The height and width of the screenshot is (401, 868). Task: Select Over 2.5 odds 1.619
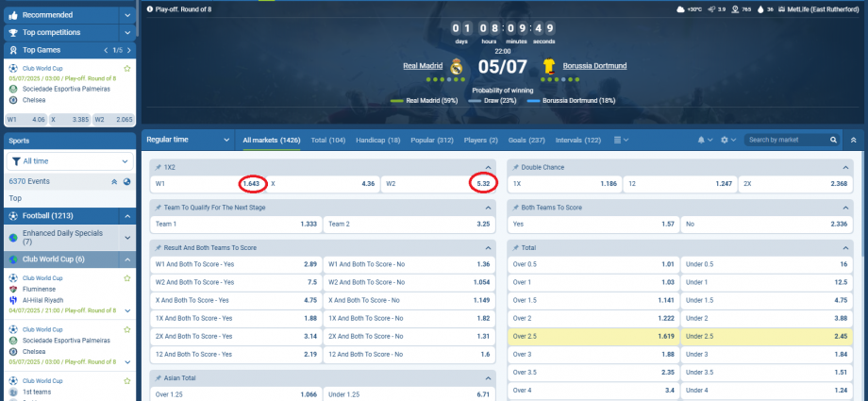coord(593,336)
